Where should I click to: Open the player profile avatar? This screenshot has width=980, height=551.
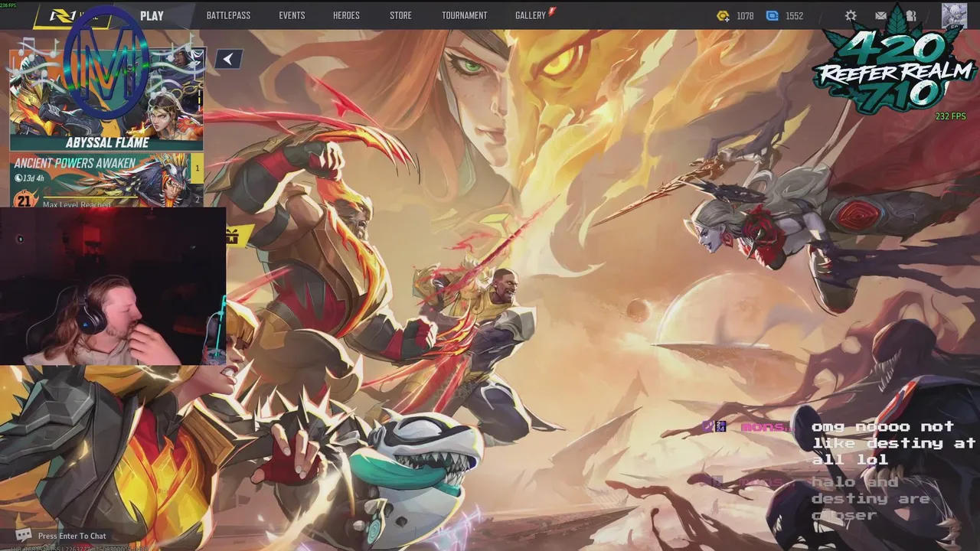(954, 15)
